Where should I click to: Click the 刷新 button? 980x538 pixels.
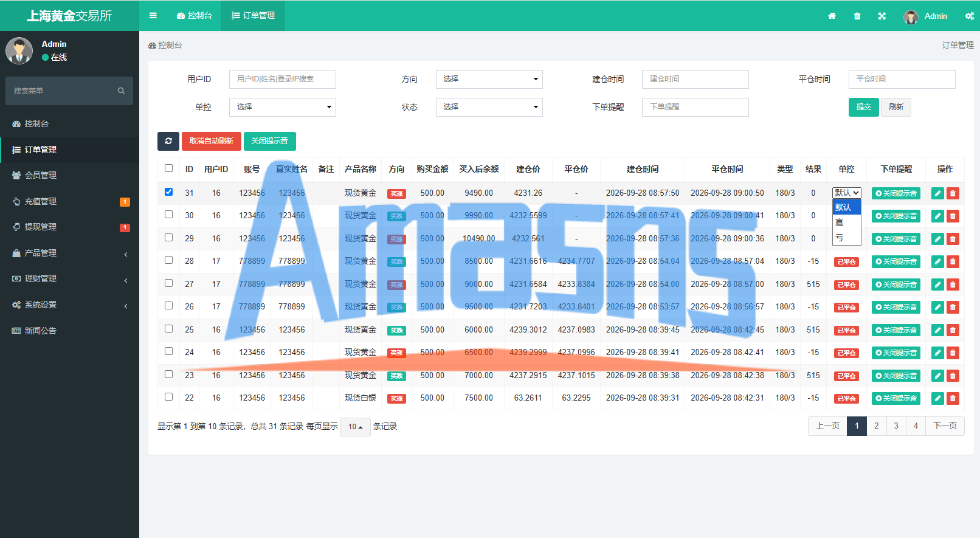[896, 107]
